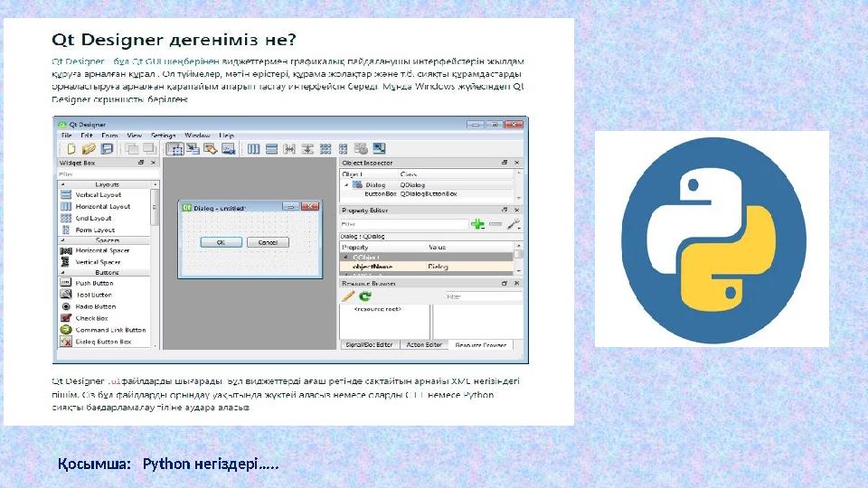Select Vertical Layout in Widget Box

tap(90, 195)
